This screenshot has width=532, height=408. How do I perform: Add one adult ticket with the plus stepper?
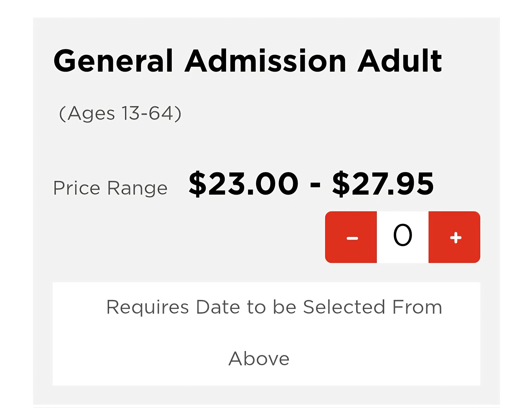[x=454, y=237]
